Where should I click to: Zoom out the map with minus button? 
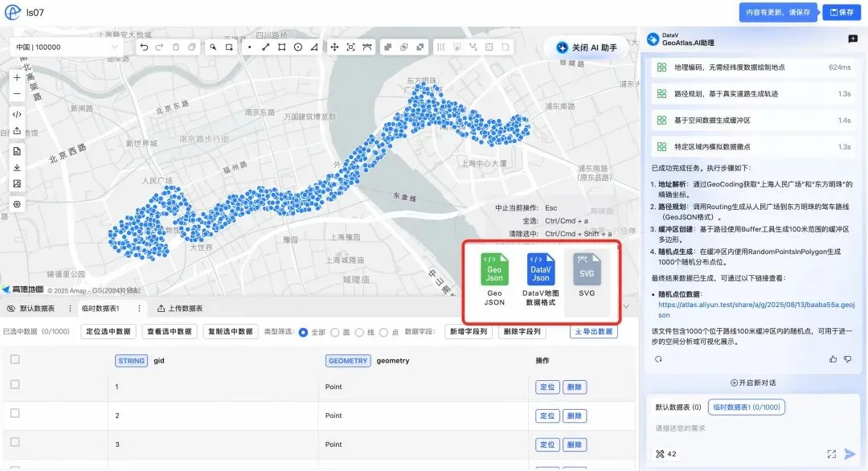[x=17, y=94]
